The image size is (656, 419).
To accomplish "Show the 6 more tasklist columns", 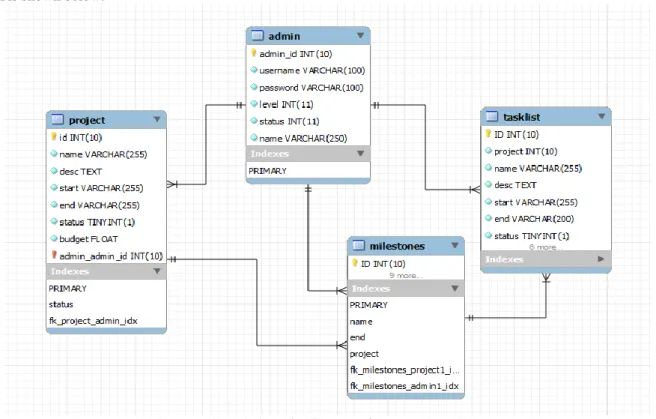I will coord(545,248).
